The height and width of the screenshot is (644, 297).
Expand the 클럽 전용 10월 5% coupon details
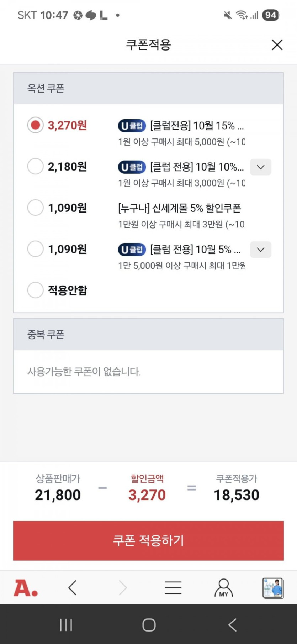coord(260,250)
